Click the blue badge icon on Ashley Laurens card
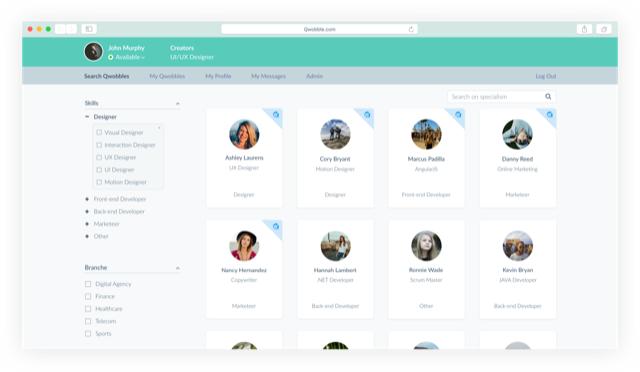Image resolution: width=640 pixels, height=372 pixels. point(276,115)
